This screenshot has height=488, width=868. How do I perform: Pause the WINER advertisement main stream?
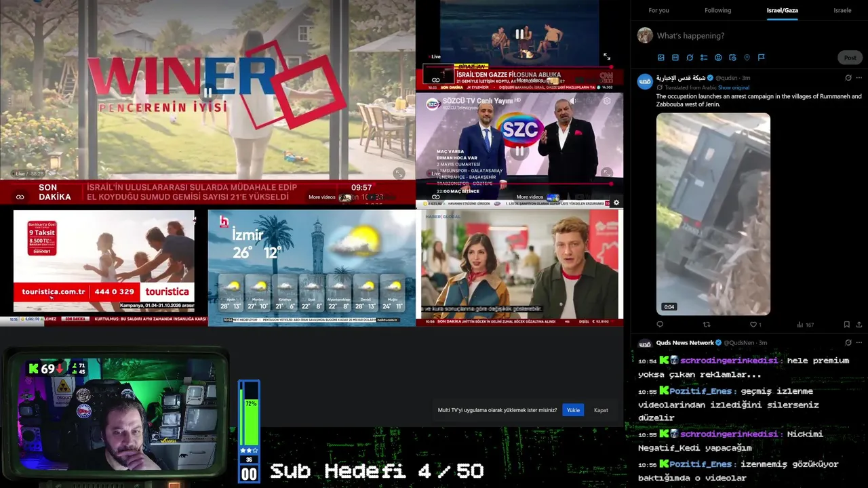(x=208, y=93)
